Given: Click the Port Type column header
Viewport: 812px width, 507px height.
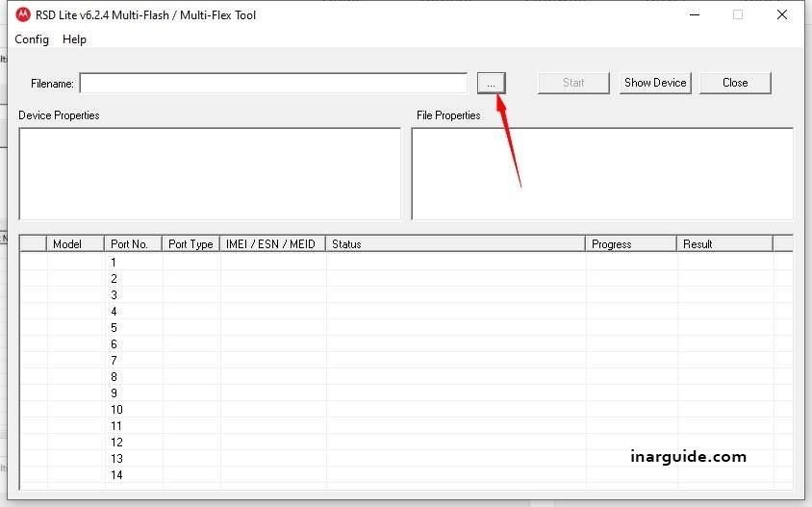Looking at the screenshot, I should (191, 244).
